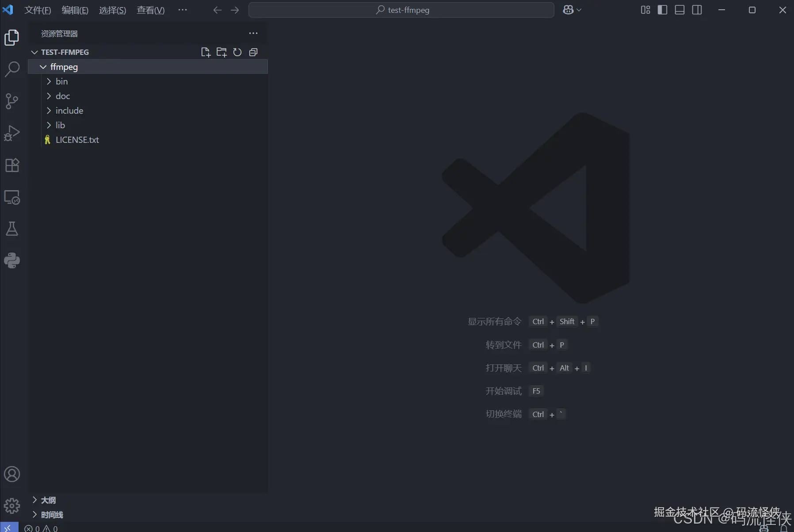This screenshot has height=532, width=794.
Task: Open the Extensions view
Action: click(x=12, y=165)
